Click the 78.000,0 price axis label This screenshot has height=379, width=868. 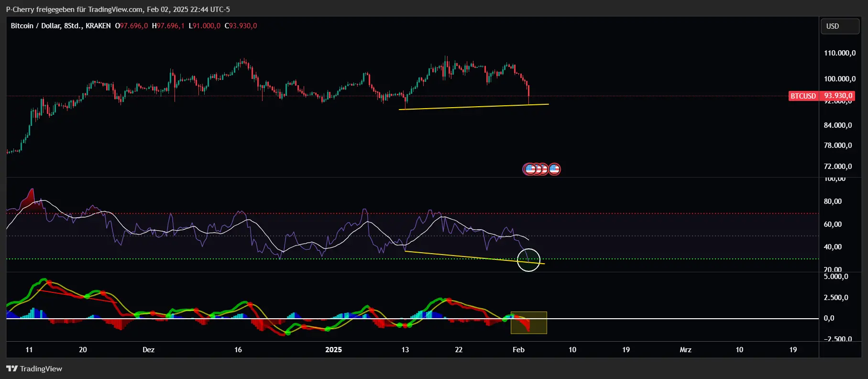(x=838, y=145)
